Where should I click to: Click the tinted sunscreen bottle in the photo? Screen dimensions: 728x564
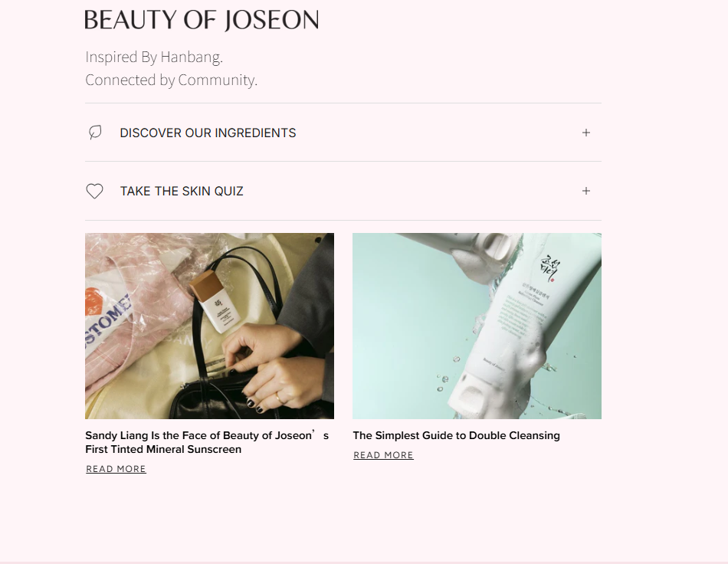(x=215, y=303)
